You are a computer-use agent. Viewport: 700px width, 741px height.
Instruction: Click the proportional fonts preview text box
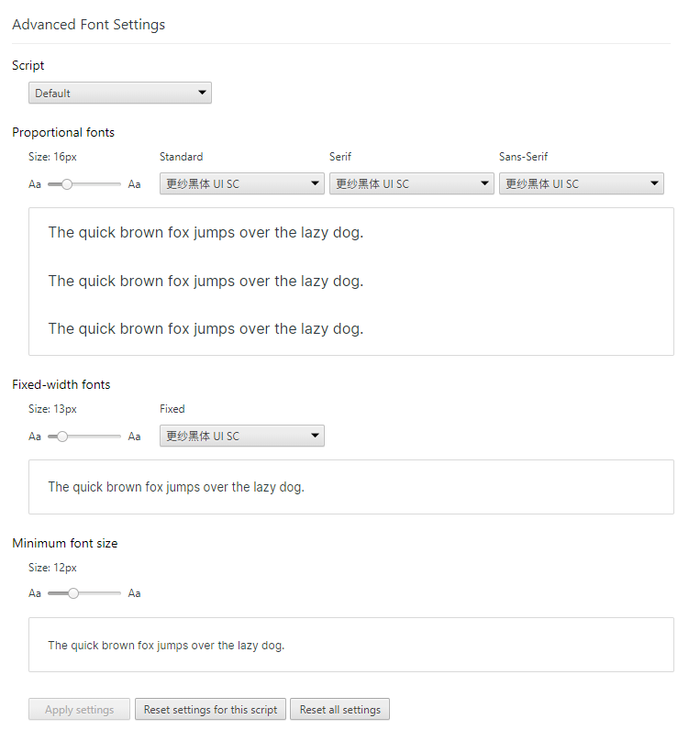350,281
